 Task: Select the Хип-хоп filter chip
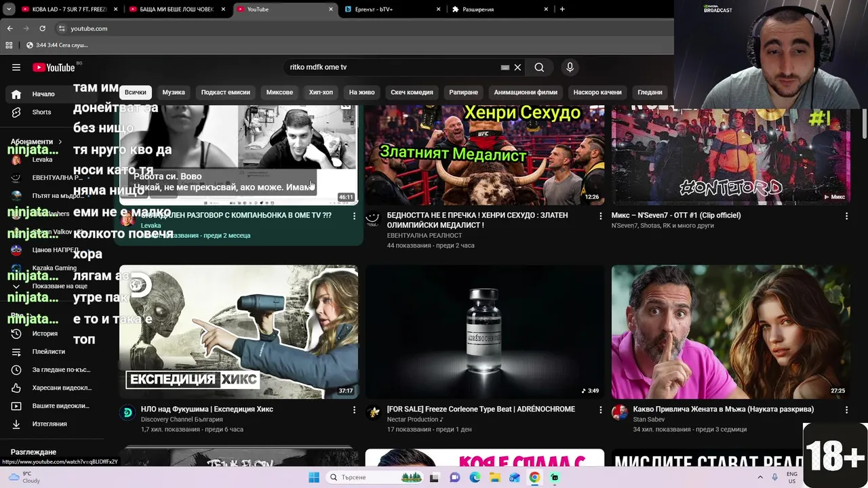(x=321, y=92)
